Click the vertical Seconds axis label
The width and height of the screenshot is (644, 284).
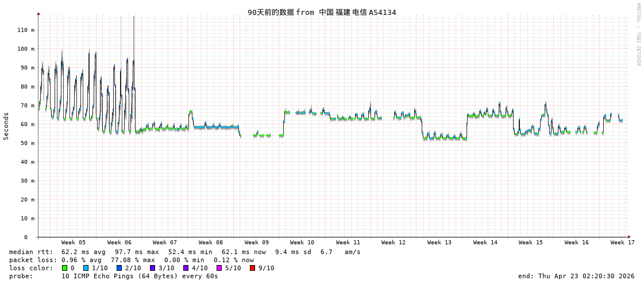[x=6, y=126]
